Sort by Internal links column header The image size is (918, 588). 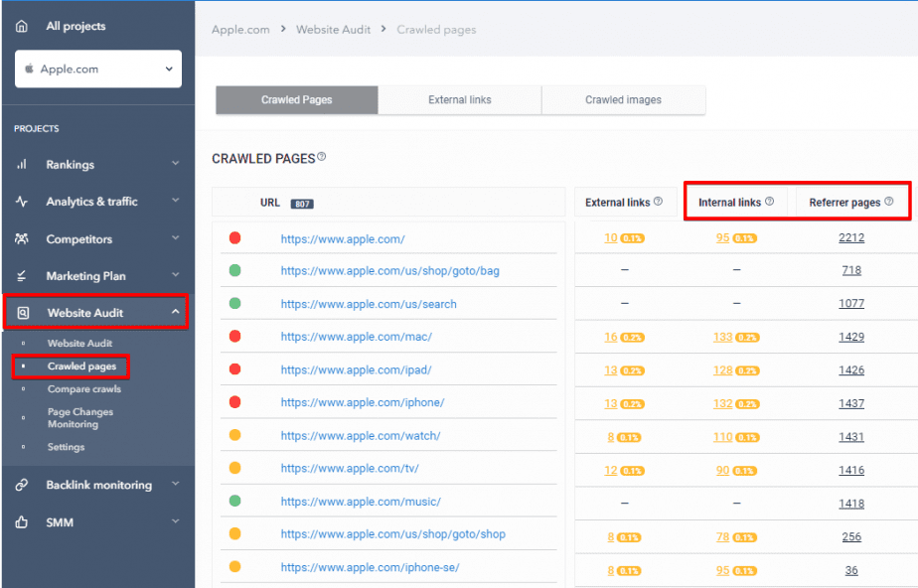[x=729, y=203]
